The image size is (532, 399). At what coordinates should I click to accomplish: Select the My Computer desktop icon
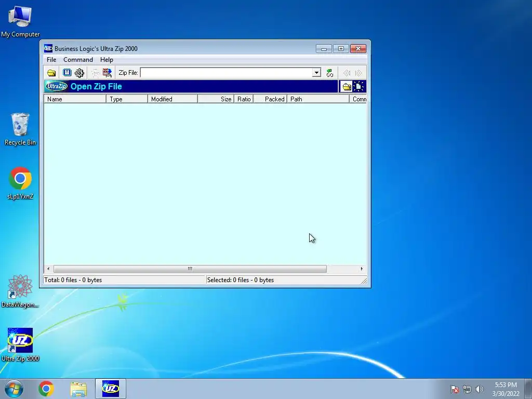tap(20, 21)
